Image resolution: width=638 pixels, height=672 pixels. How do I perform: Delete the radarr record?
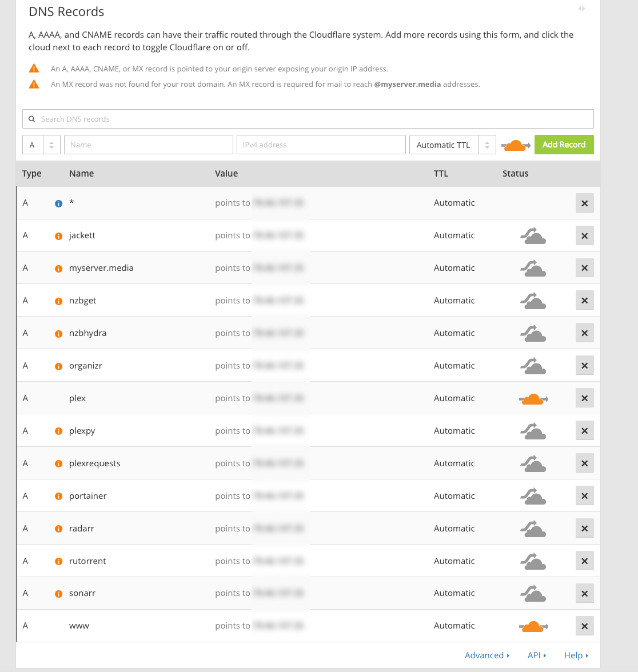click(584, 529)
